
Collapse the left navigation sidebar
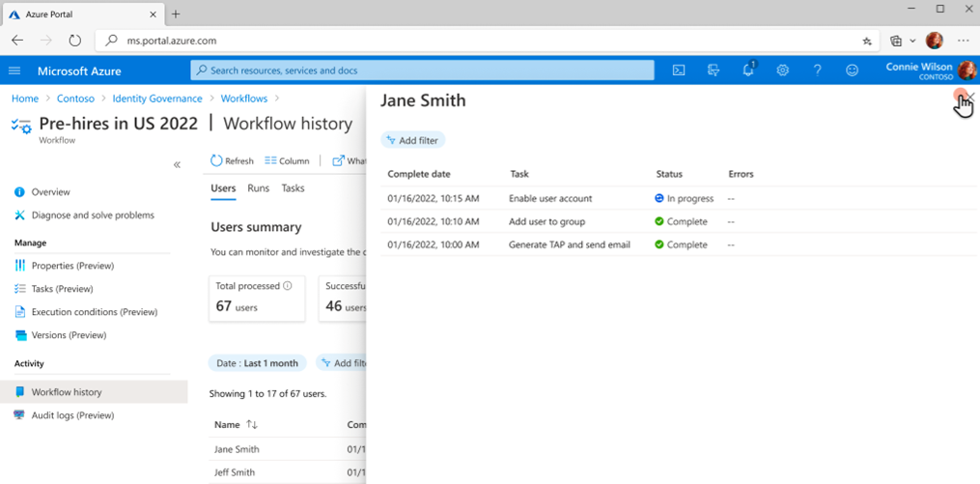(x=177, y=165)
